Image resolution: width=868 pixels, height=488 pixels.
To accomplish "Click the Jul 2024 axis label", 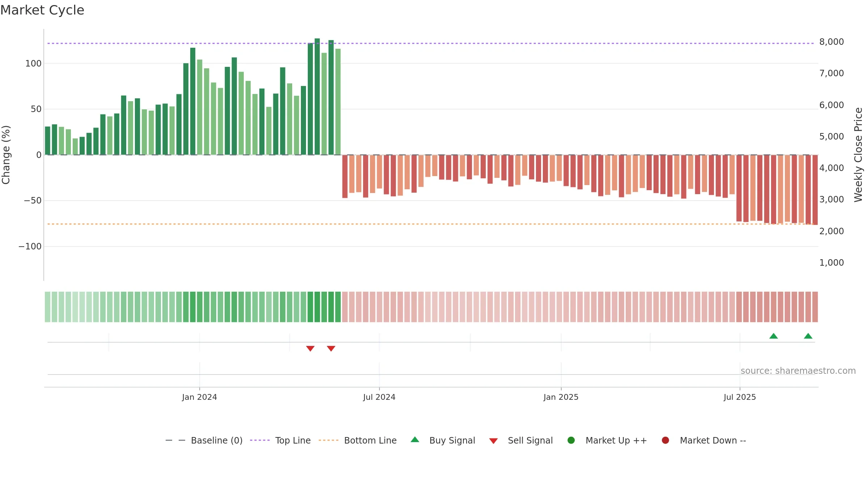I will point(379,397).
